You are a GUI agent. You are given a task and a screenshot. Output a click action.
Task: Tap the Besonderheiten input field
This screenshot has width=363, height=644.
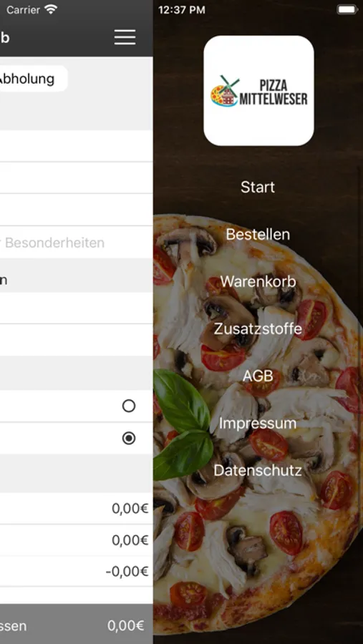click(76, 243)
